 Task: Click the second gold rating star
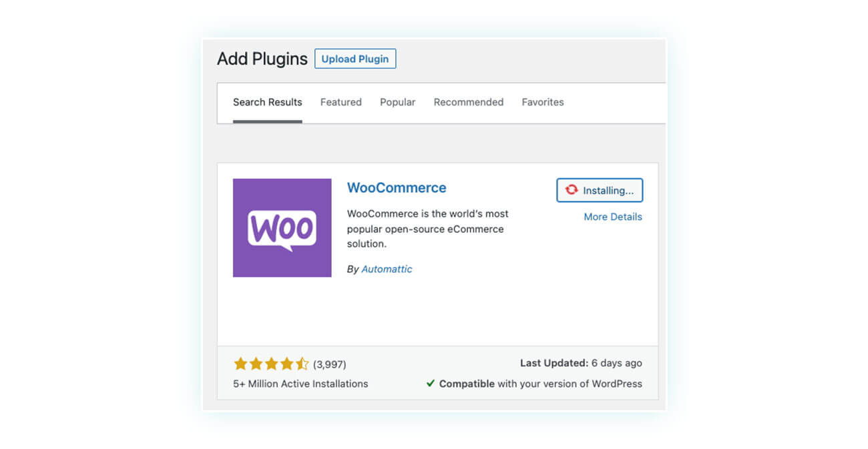pos(256,364)
